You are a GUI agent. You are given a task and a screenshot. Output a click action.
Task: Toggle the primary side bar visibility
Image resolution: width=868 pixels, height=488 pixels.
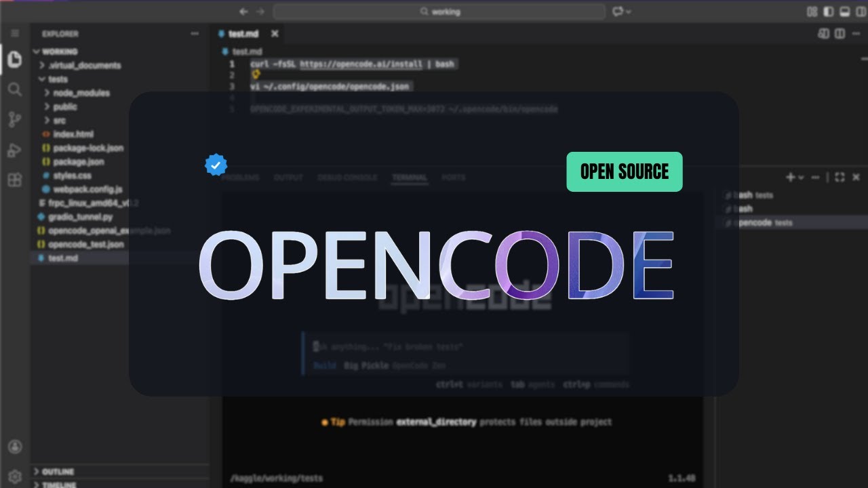click(828, 12)
